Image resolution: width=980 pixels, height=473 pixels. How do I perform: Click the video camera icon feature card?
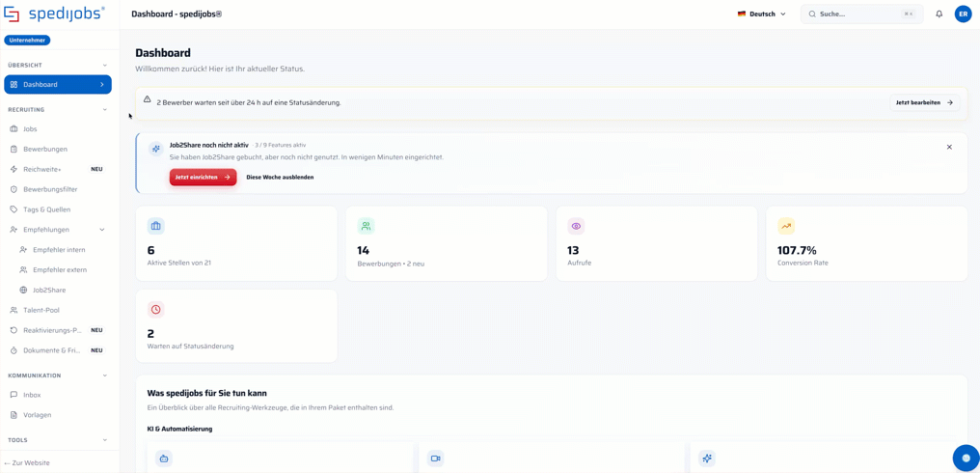[x=436, y=459]
